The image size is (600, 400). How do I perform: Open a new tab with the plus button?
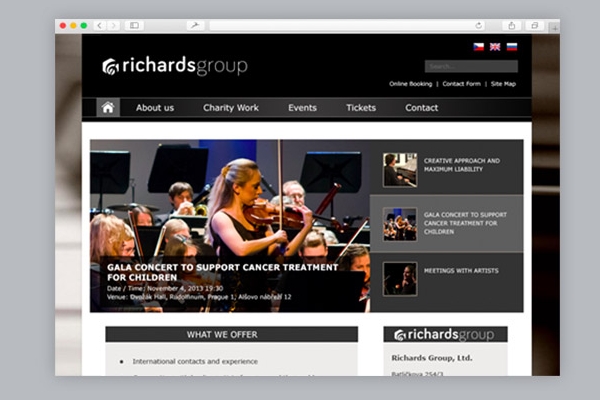coord(554,28)
